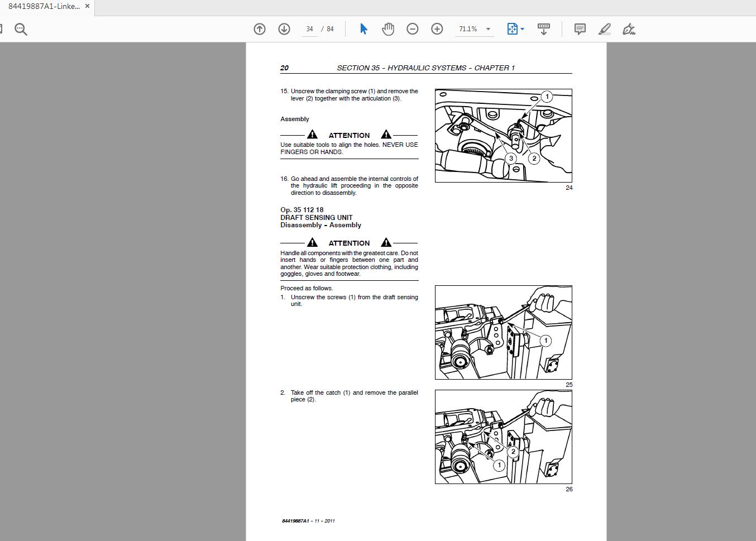Toggle the sidebar navigation pane
756x541 pixels.
tap(2, 28)
